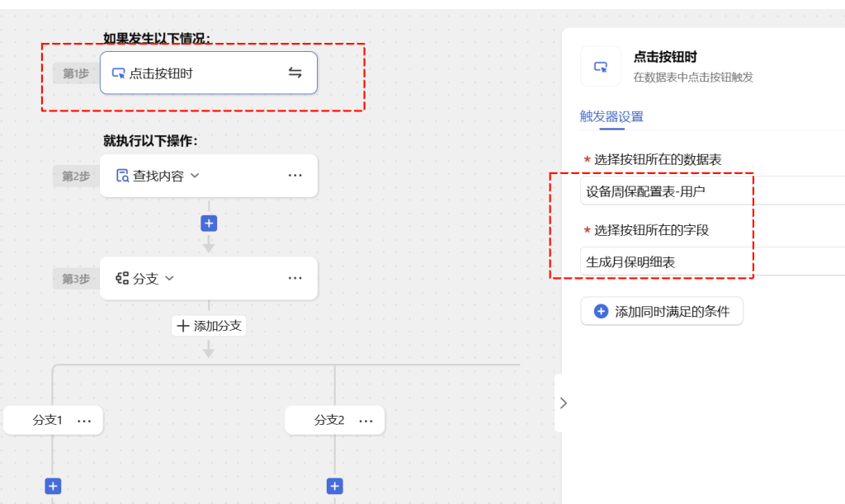This screenshot has height=504, width=845.
Task: Open more options for 分支1
Action: [84, 421]
